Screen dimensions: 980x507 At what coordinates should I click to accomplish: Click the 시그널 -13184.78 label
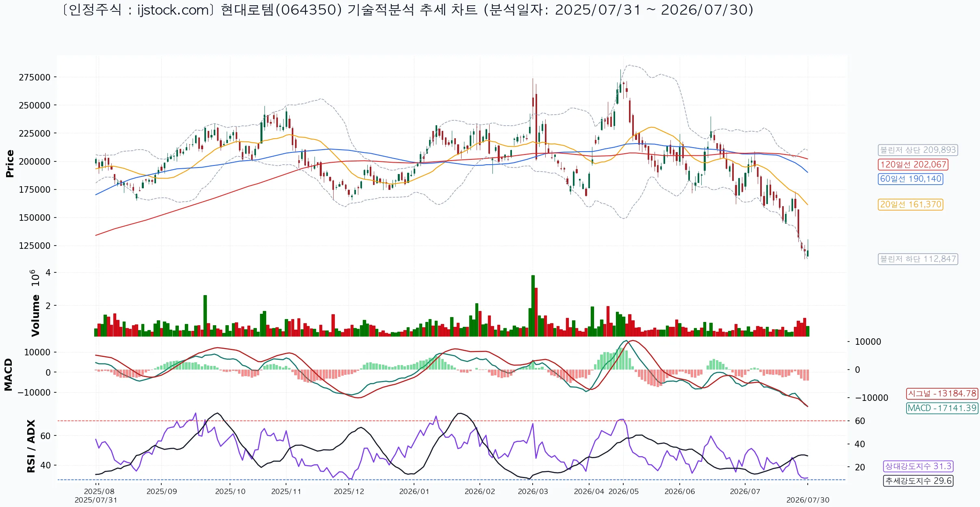tap(942, 394)
